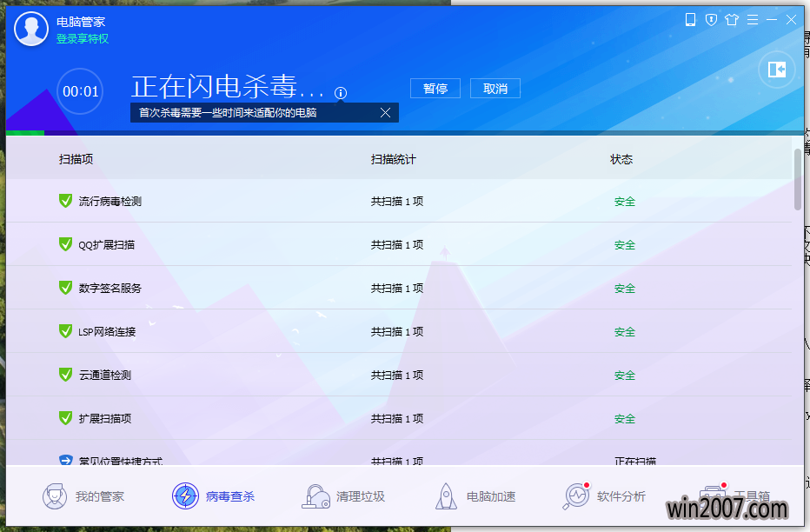Open the mobile phone icon in title bar
This screenshot has width=810, height=532.
(690, 20)
